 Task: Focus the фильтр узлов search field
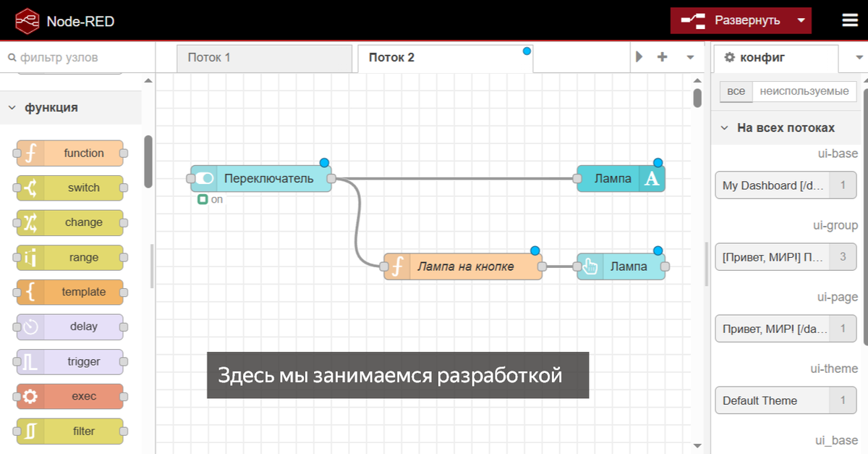77,57
